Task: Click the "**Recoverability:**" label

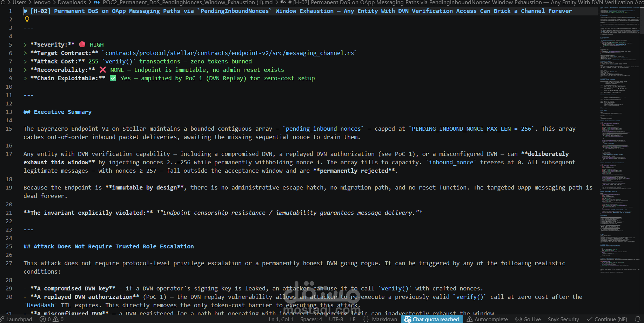Action: pyautogui.click(x=63, y=70)
